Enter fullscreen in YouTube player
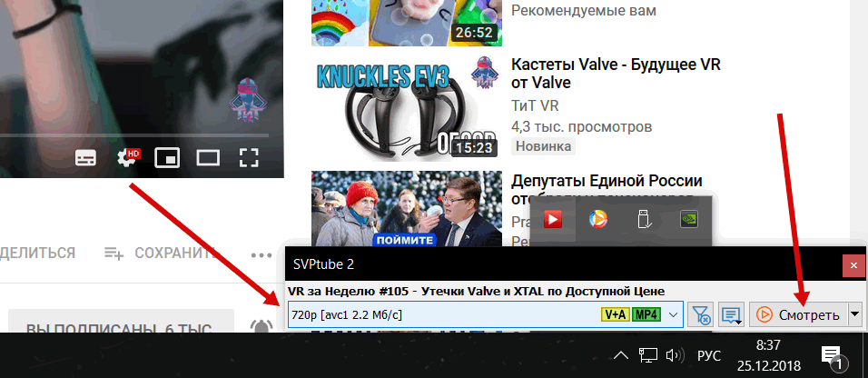The image size is (868, 378). click(x=249, y=158)
